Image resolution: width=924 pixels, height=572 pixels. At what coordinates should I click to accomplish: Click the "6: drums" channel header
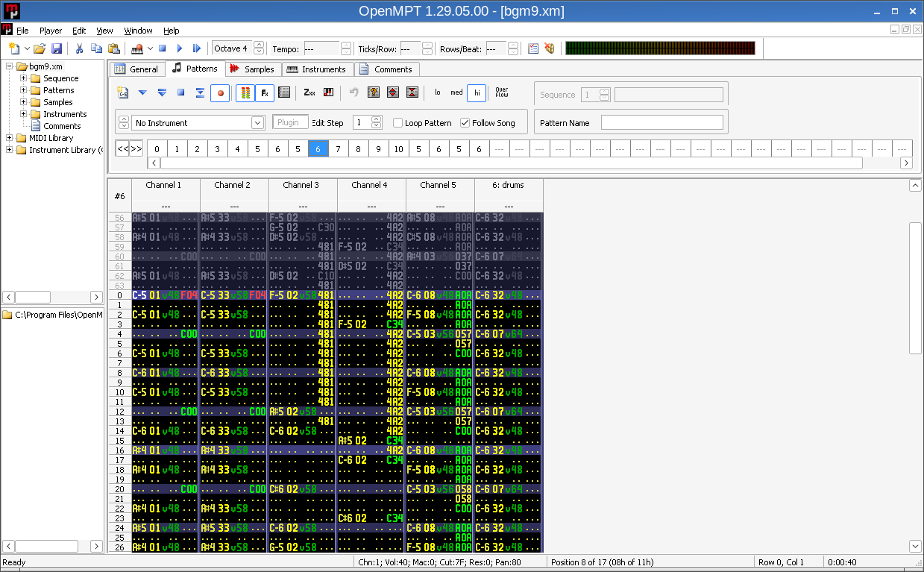pyautogui.click(x=509, y=185)
